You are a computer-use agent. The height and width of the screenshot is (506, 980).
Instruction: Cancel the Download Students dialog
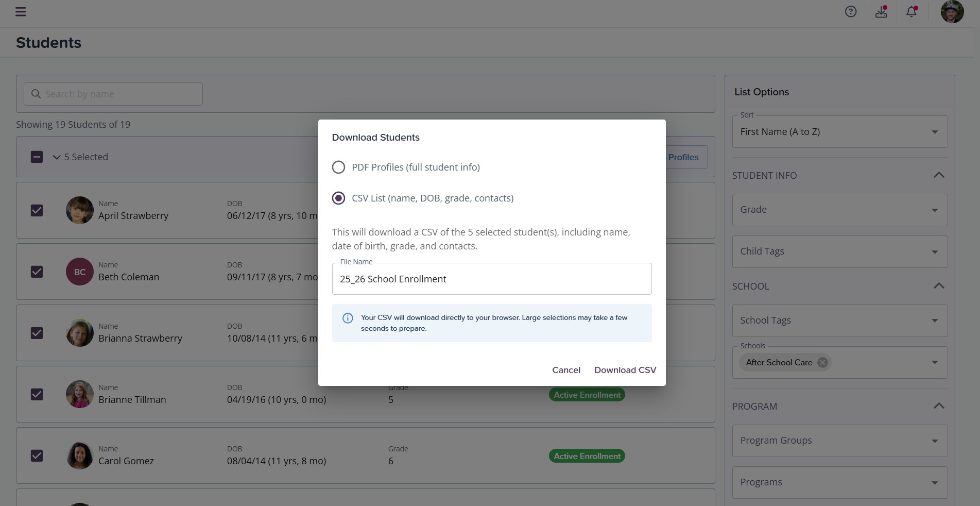coord(566,370)
